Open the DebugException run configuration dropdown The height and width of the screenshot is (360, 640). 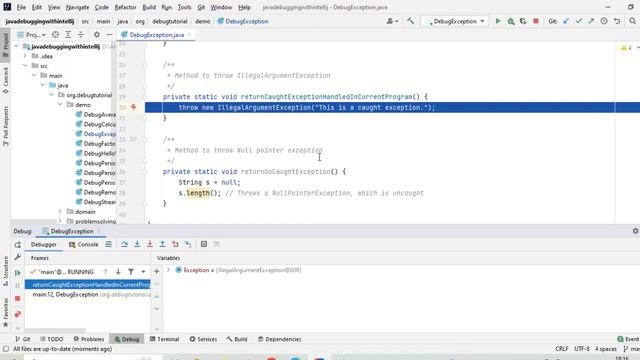tap(455, 21)
